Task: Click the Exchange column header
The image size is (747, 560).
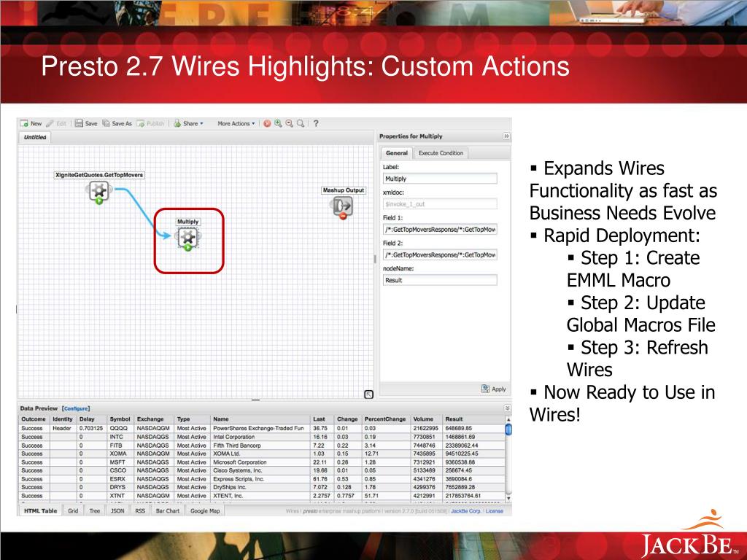Action: (155, 419)
